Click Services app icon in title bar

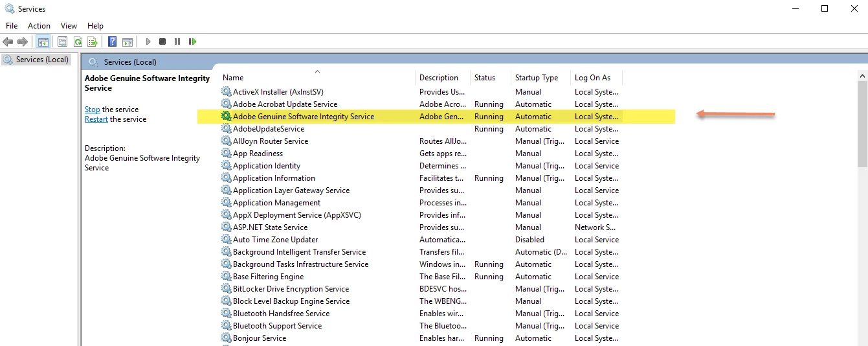coord(8,9)
